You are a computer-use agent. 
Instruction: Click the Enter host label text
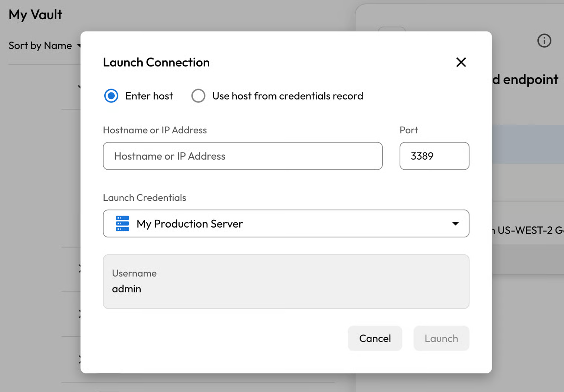pyautogui.click(x=149, y=96)
